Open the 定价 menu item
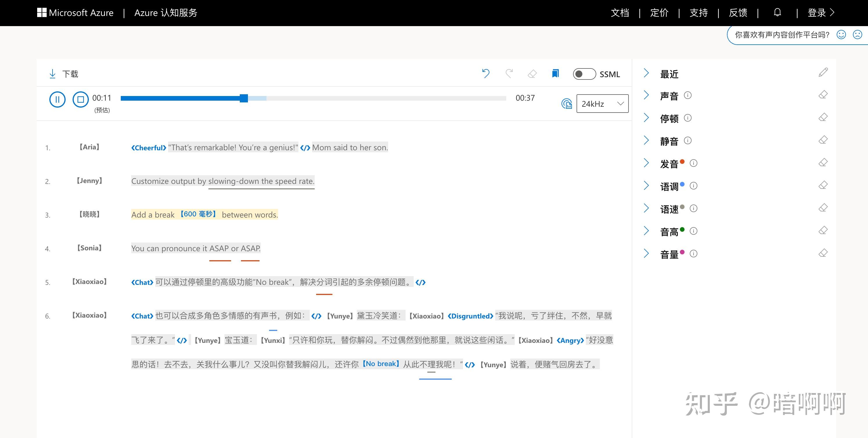The height and width of the screenshot is (438, 868). coord(659,13)
